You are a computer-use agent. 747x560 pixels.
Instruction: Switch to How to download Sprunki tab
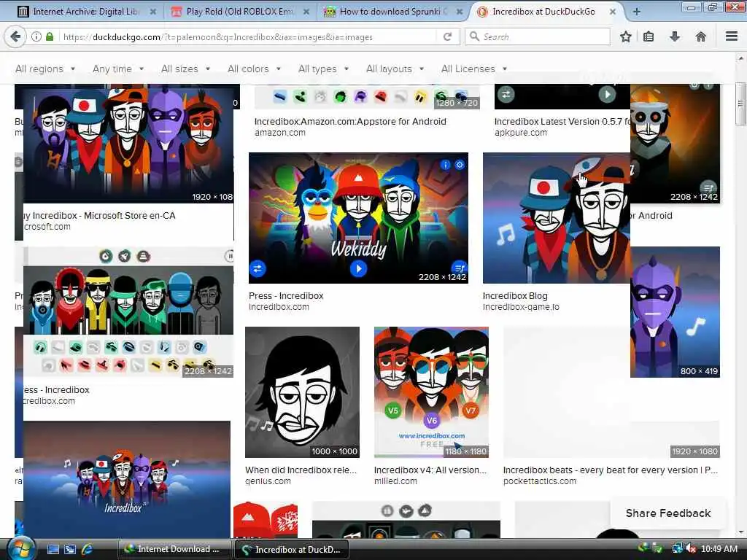click(x=392, y=12)
